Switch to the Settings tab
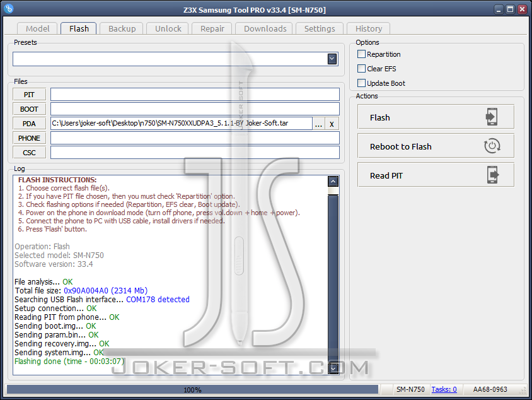This screenshot has width=532, height=400. (320, 28)
